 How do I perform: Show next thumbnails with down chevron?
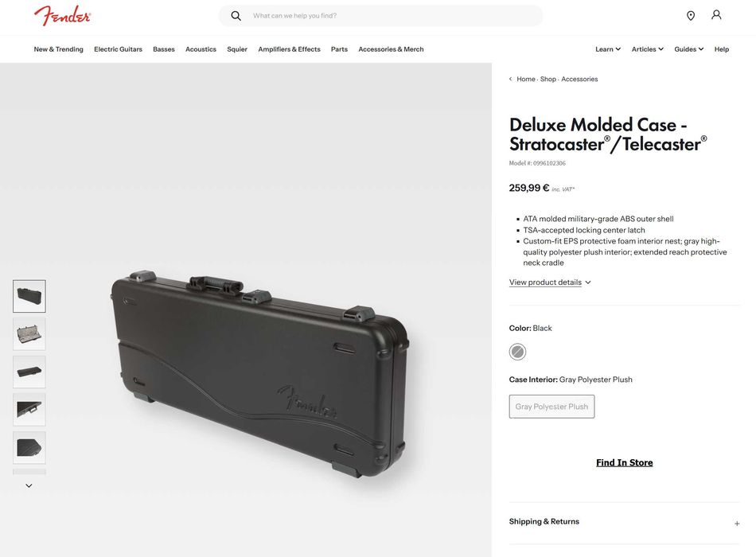[29, 485]
